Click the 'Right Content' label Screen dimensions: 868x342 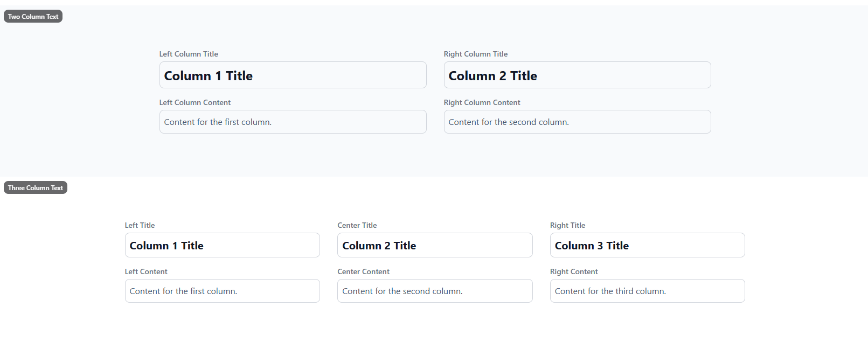[574, 272]
